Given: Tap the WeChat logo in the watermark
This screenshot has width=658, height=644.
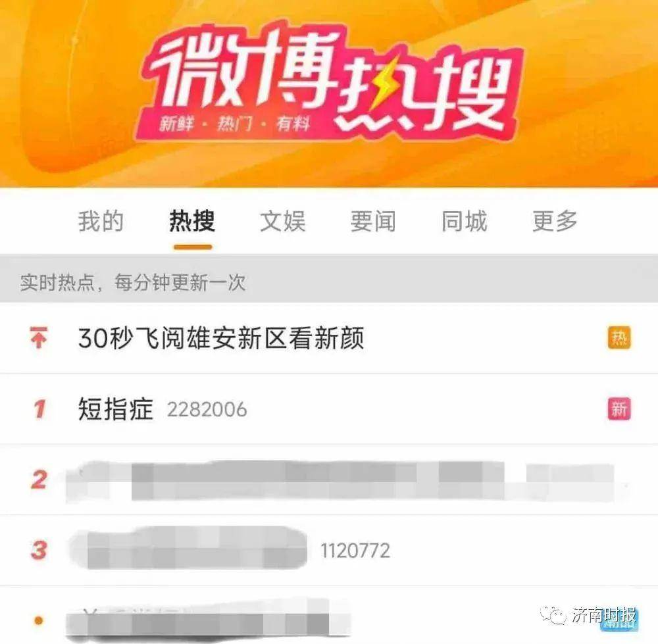Looking at the screenshot, I should click(553, 616).
